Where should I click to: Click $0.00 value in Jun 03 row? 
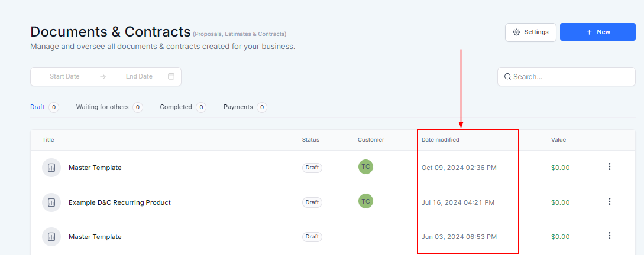point(560,237)
